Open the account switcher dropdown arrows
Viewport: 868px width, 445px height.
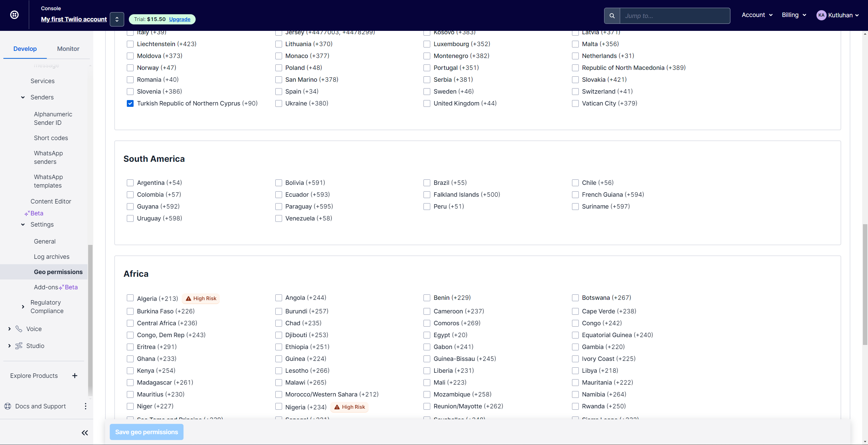pyautogui.click(x=117, y=19)
